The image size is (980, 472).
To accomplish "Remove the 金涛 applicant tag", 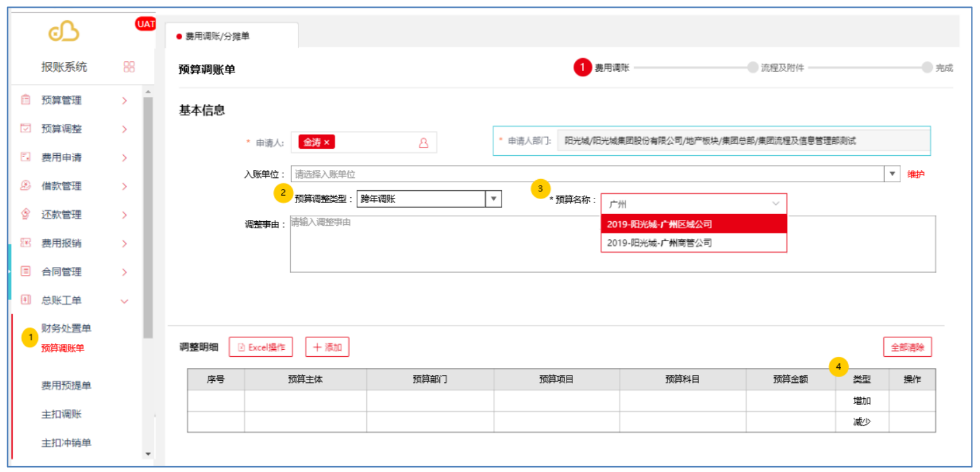I will 327,142.
